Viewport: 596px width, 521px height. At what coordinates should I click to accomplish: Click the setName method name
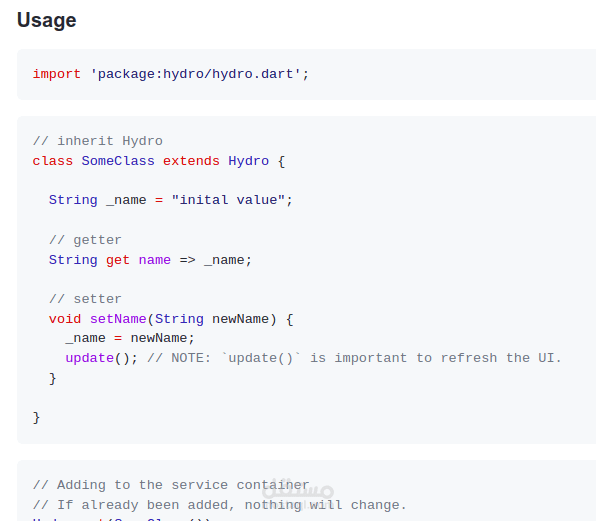[118, 319]
